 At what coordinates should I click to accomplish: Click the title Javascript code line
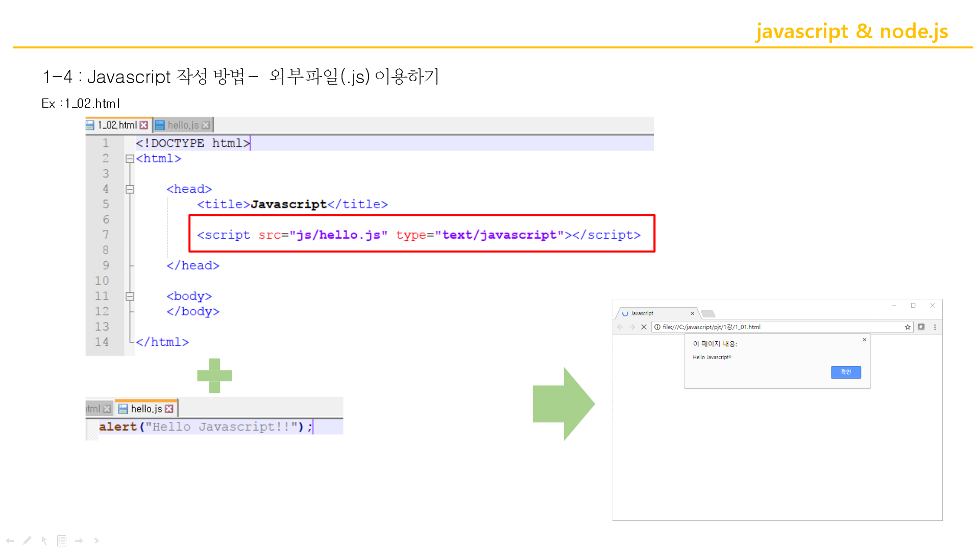click(292, 205)
